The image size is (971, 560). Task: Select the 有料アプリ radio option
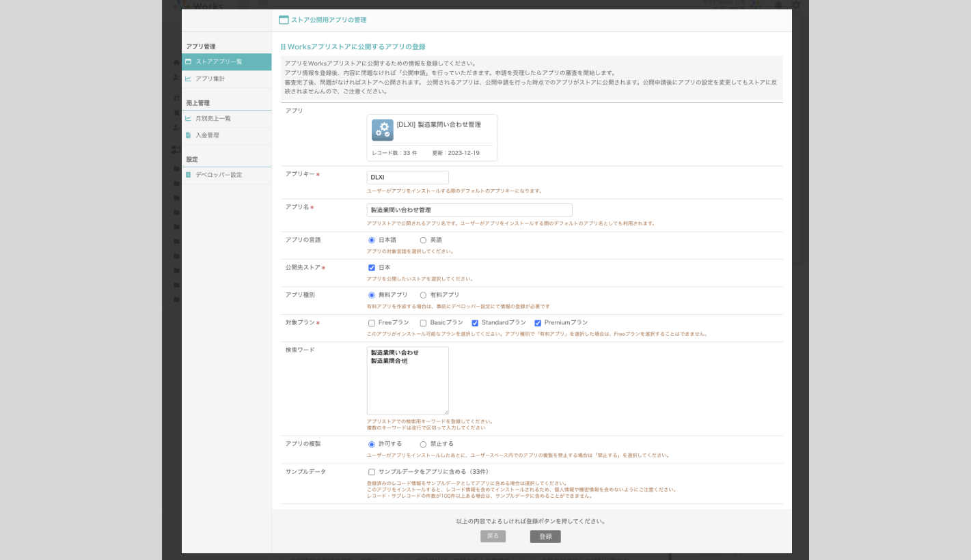pyautogui.click(x=423, y=295)
